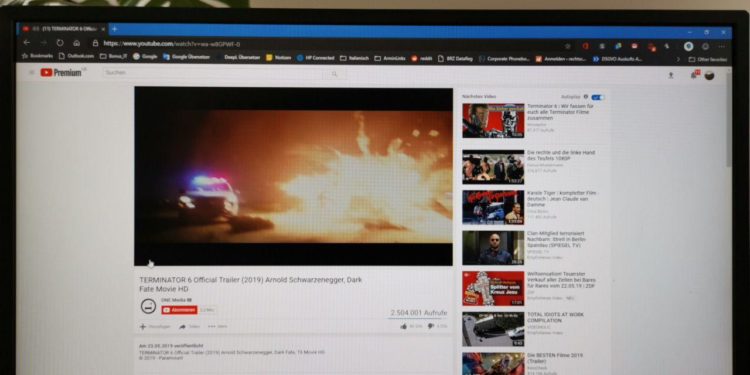Click the red Abonnieren subscribe button

(x=179, y=310)
